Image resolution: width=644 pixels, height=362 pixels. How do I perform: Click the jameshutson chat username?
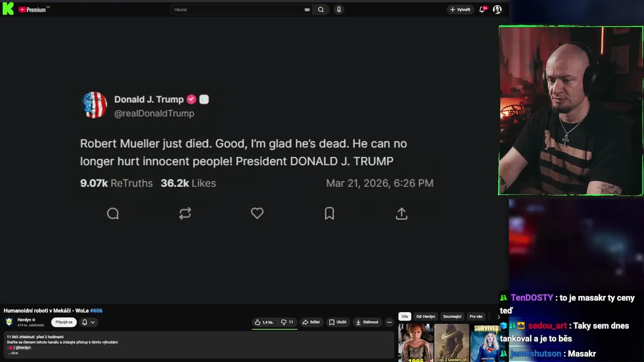536,353
